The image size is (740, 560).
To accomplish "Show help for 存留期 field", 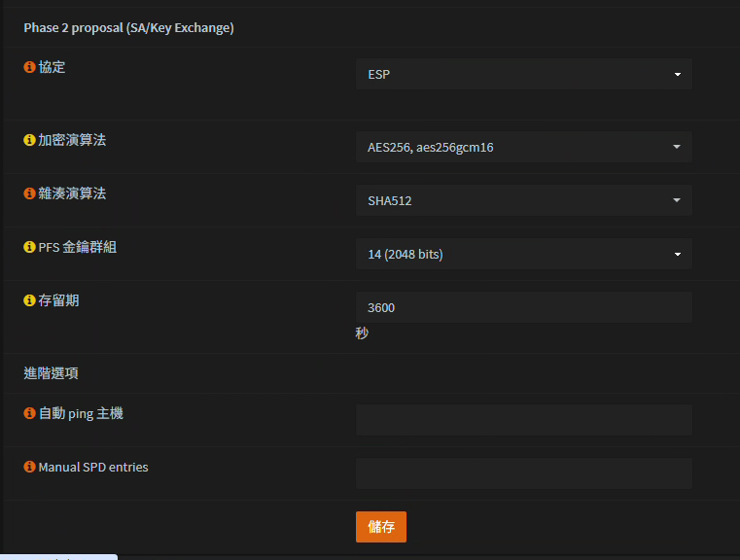I will [x=29, y=300].
